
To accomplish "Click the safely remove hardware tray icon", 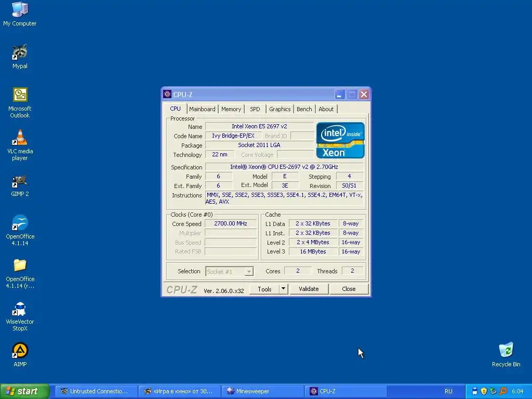I will coord(494,391).
